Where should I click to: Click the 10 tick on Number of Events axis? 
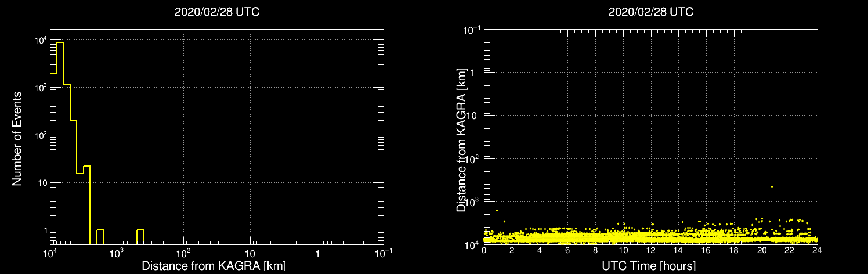coord(42,183)
